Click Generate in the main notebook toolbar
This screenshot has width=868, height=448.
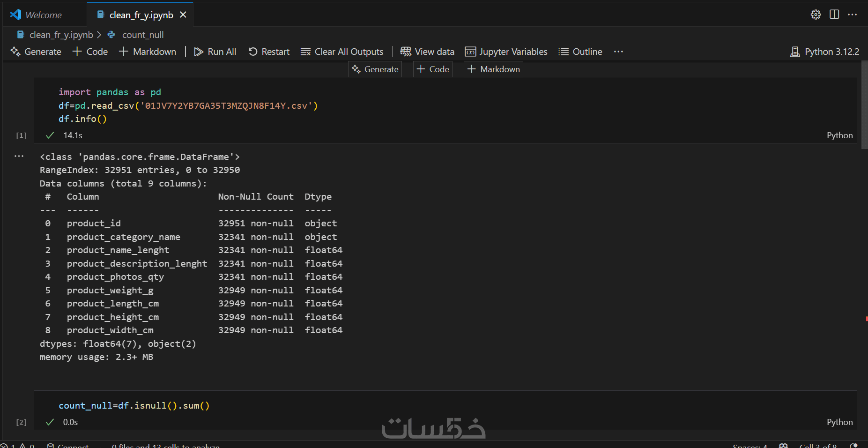point(36,52)
